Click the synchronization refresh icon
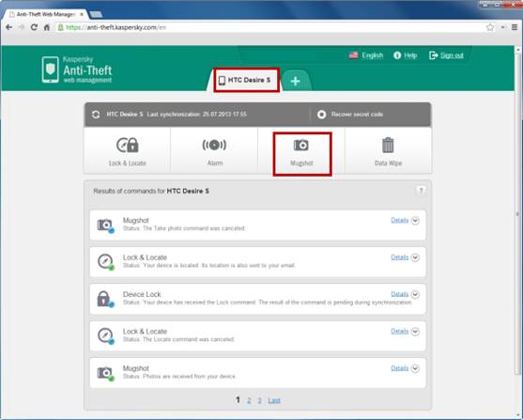Screen dimensions: 523x420 coord(96,115)
